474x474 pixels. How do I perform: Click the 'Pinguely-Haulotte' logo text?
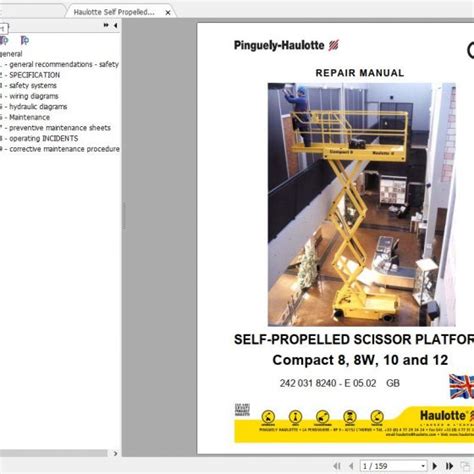tap(279, 45)
